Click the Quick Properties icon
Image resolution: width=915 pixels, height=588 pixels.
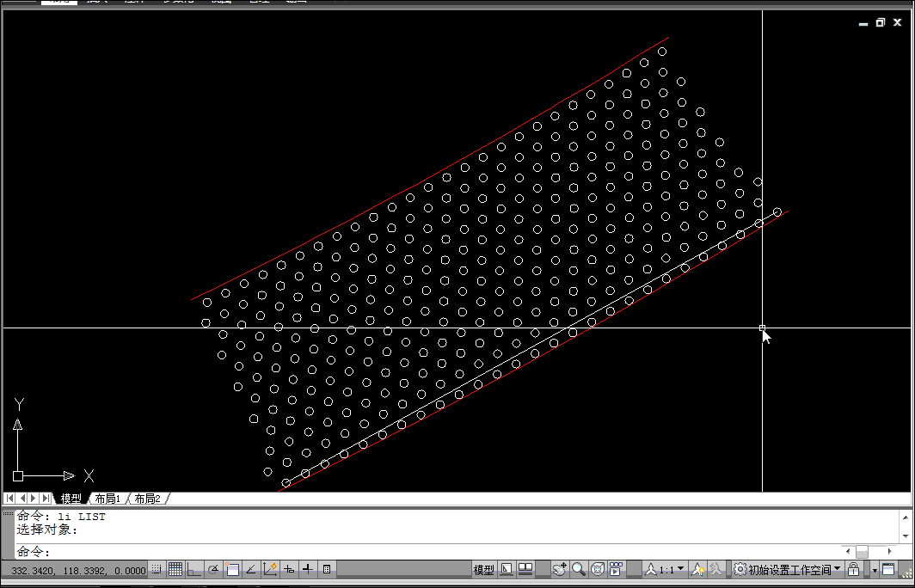point(327,569)
